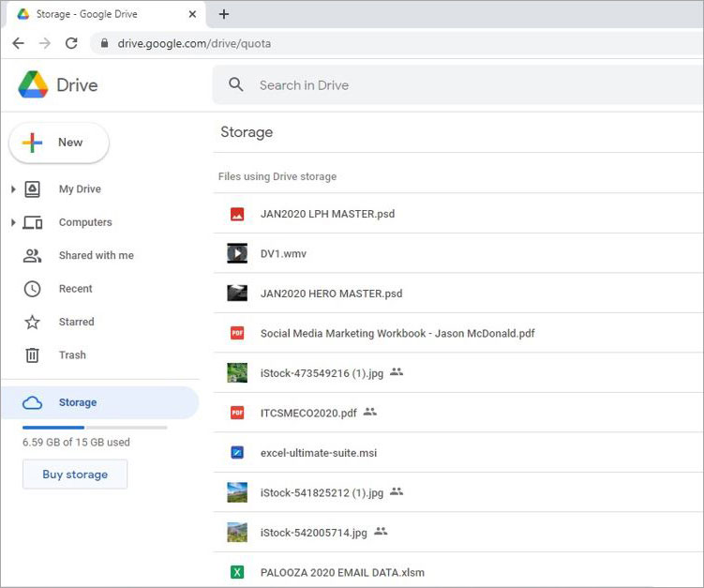Click the icon of excel-ultimate-suite.msi
This screenshot has height=588, width=704.
point(237,452)
